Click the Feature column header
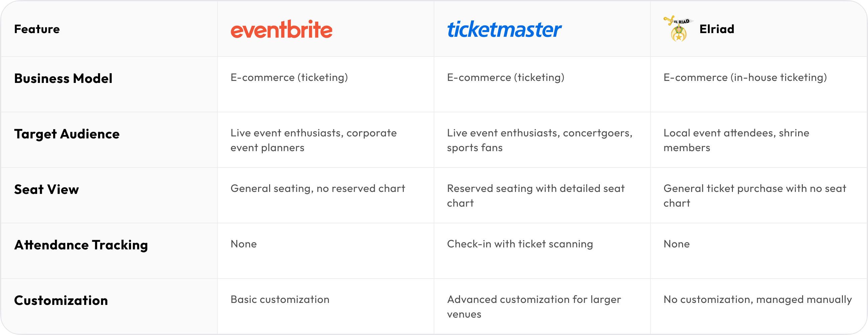The width and height of the screenshot is (868, 335). click(x=37, y=29)
